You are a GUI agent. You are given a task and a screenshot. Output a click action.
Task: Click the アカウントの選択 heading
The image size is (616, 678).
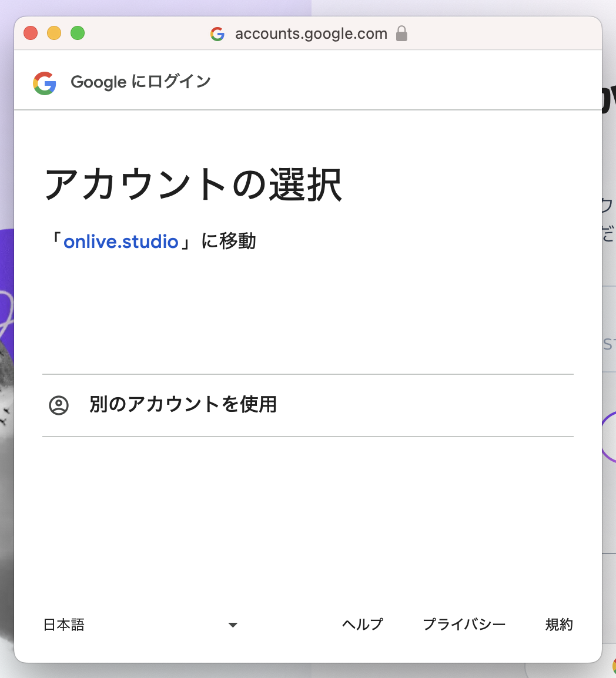(193, 186)
